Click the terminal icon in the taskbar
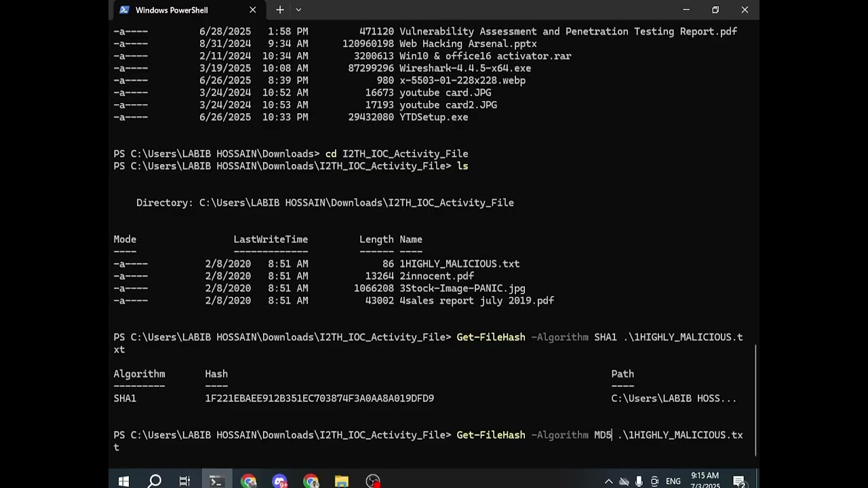The width and height of the screenshot is (868, 488). (x=216, y=481)
